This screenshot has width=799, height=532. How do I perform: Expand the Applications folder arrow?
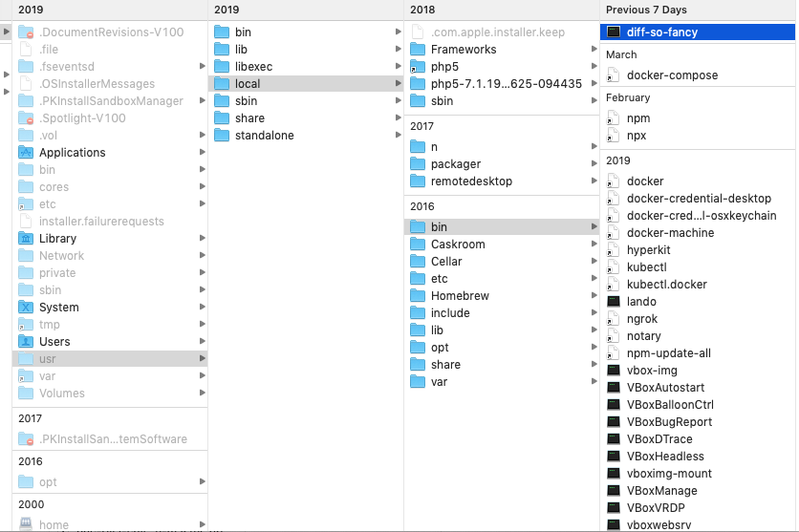(x=203, y=152)
